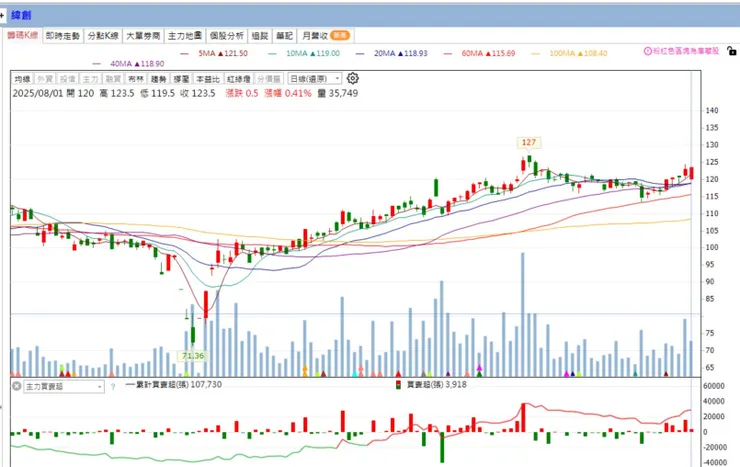Toggle the 主力 overlay button
Image resolution: width=740 pixels, height=467 pixels.
point(90,79)
